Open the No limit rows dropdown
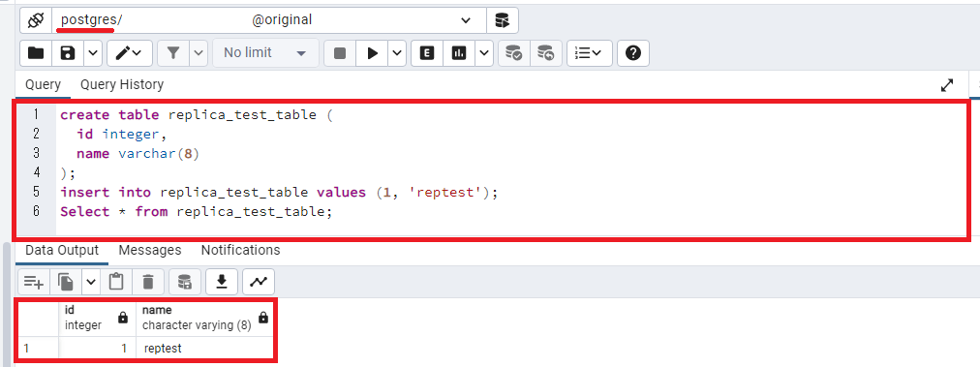 (265, 53)
